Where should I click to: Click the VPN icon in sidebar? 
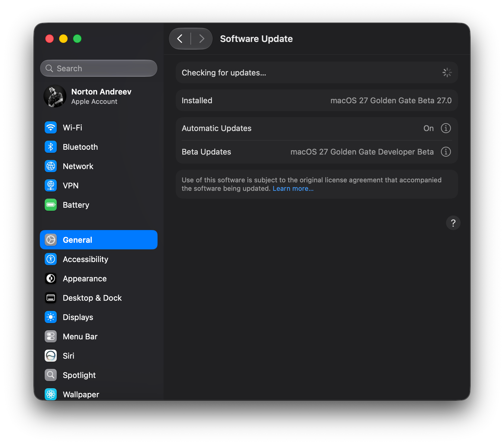pos(51,185)
